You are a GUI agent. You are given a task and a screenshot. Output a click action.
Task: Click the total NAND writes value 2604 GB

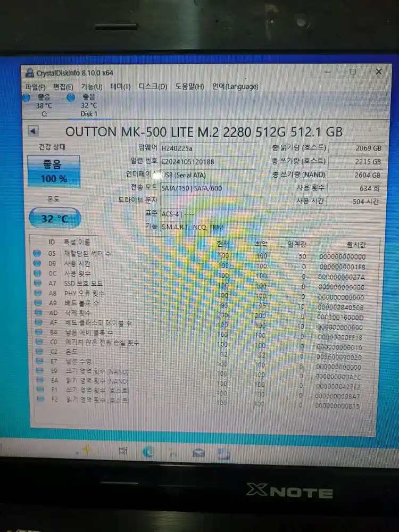point(355,175)
